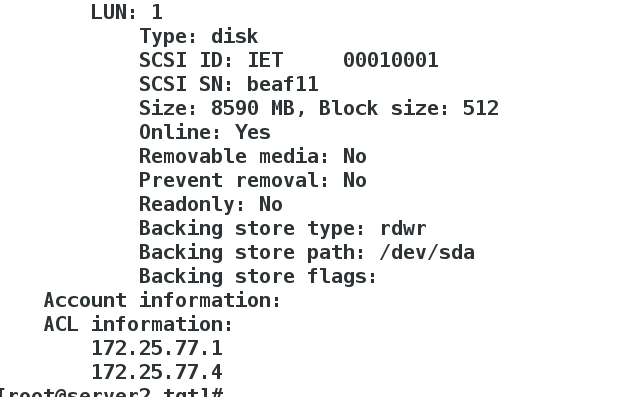Click the Type: disk text
This screenshot has height=397, width=628.
199,36
